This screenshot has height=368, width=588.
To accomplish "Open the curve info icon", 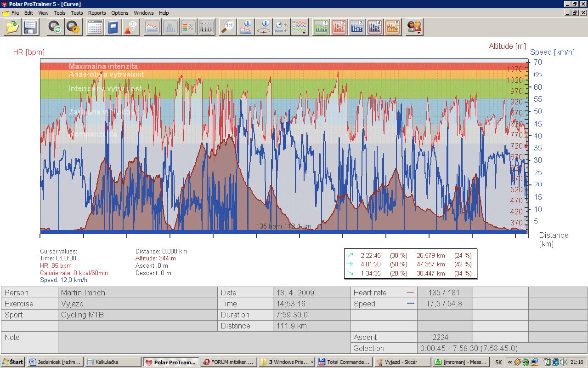I will point(246,28).
